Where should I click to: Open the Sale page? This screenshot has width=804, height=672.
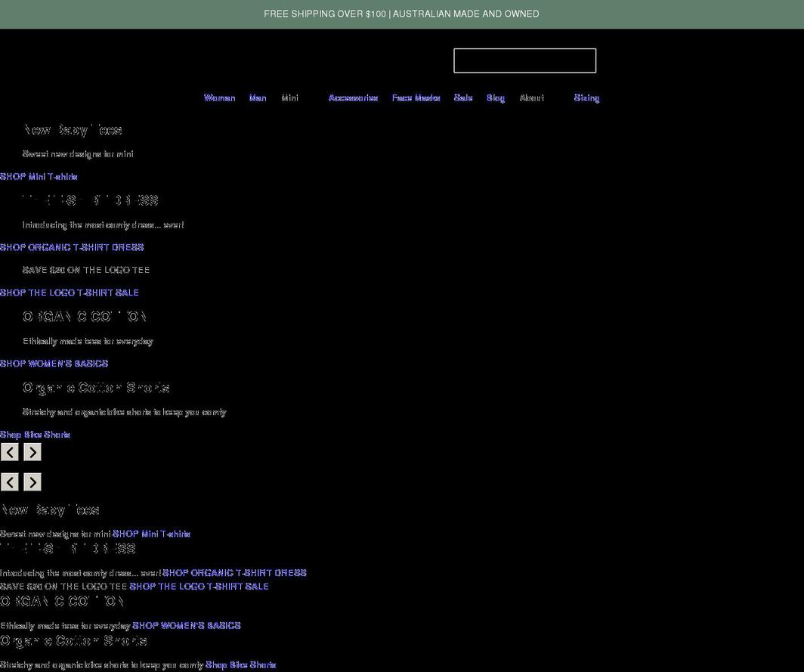coord(462,98)
